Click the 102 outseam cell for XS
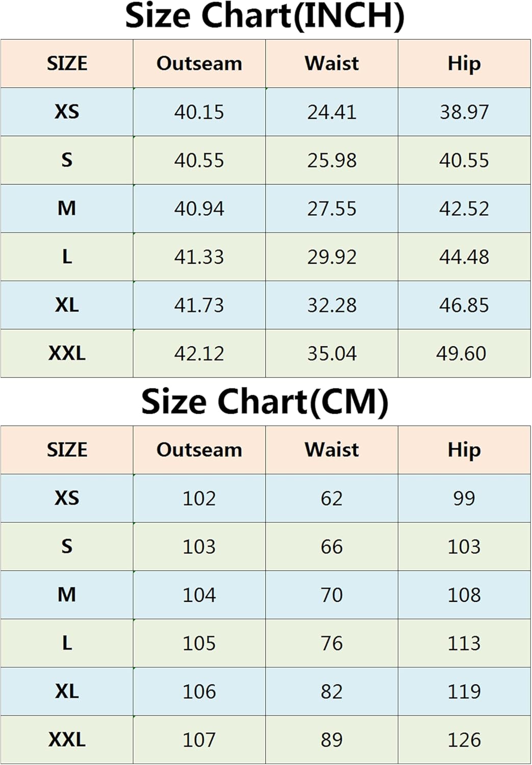532x765 pixels. point(199,498)
